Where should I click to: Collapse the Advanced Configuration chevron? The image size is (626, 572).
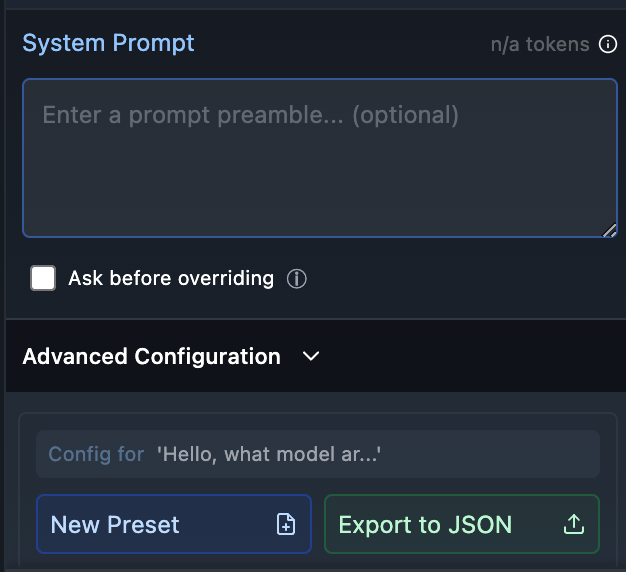311,356
